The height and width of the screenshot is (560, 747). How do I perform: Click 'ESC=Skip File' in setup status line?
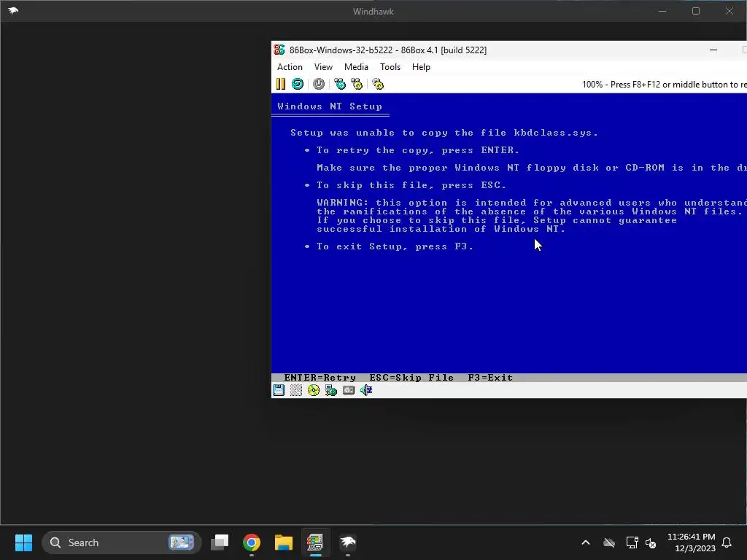coord(411,378)
